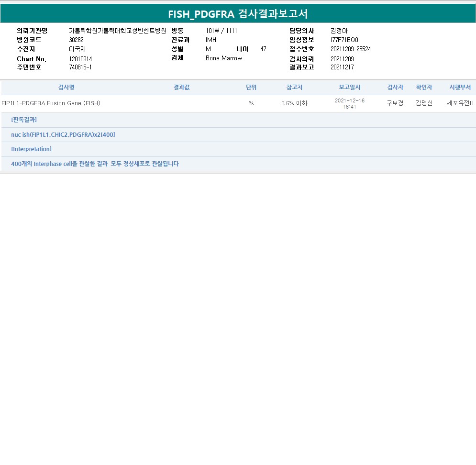Click the 병원코드 label
Viewport: 476px width, 465px height.
click(x=29, y=40)
